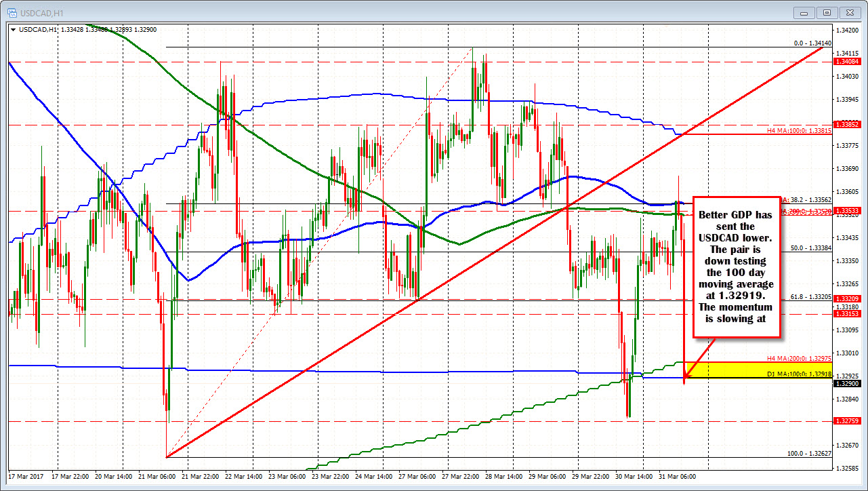Click the 1.33209 price tag
Screen dimensions: 868x491
(x=848, y=299)
